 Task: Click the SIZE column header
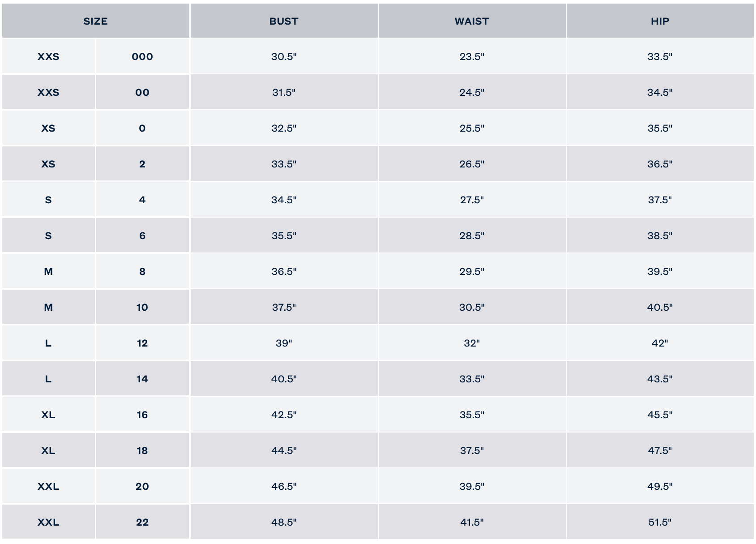click(95, 21)
